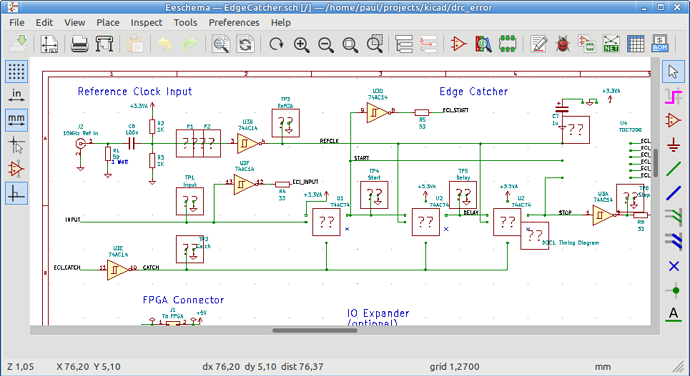
Task: Open the symbol library editor icon
Action: coord(459,44)
